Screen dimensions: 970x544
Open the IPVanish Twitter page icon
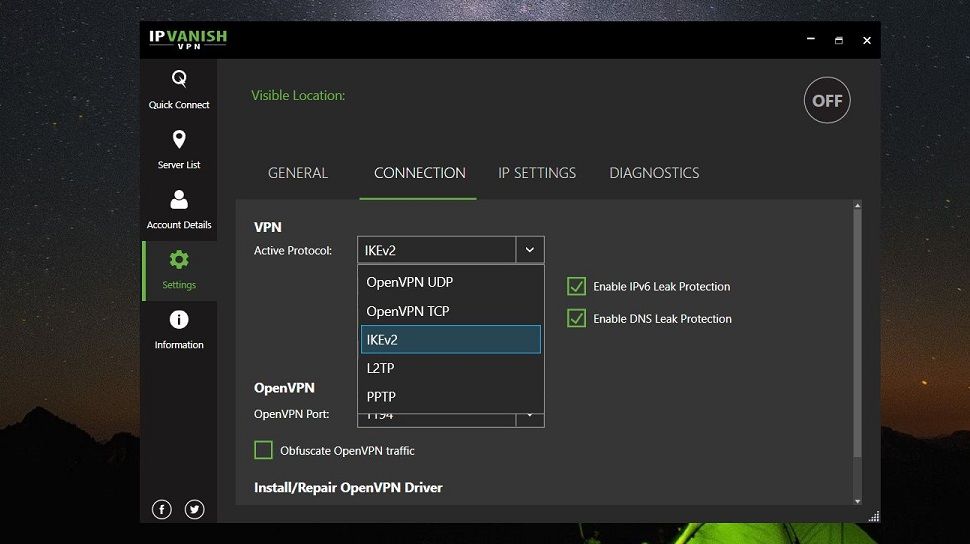pyautogui.click(x=194, y=509)
